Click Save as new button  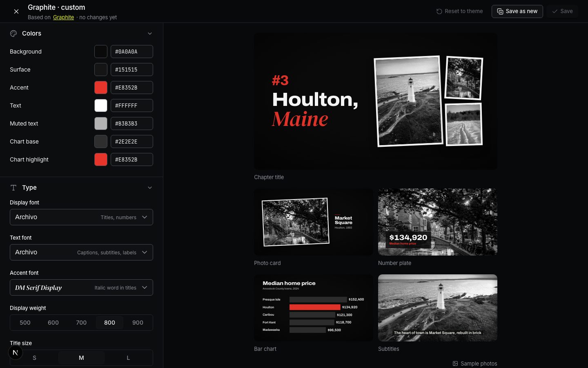coord(517,11)
